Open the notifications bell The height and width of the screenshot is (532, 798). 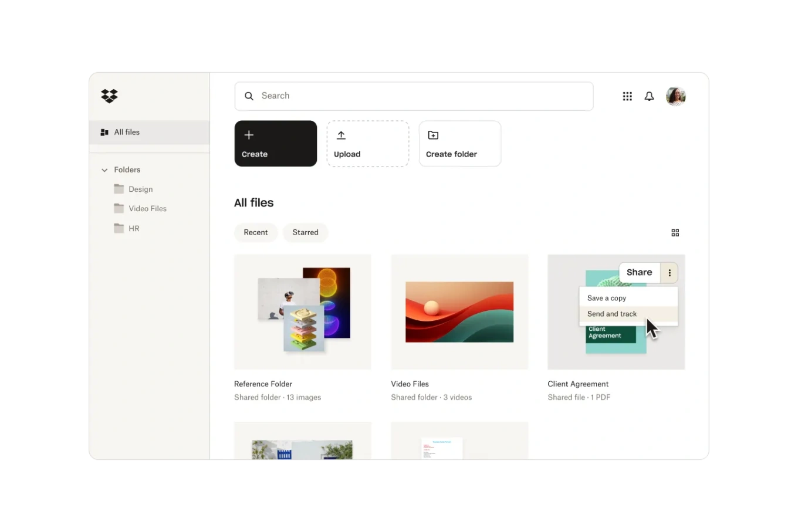[649, 96]
